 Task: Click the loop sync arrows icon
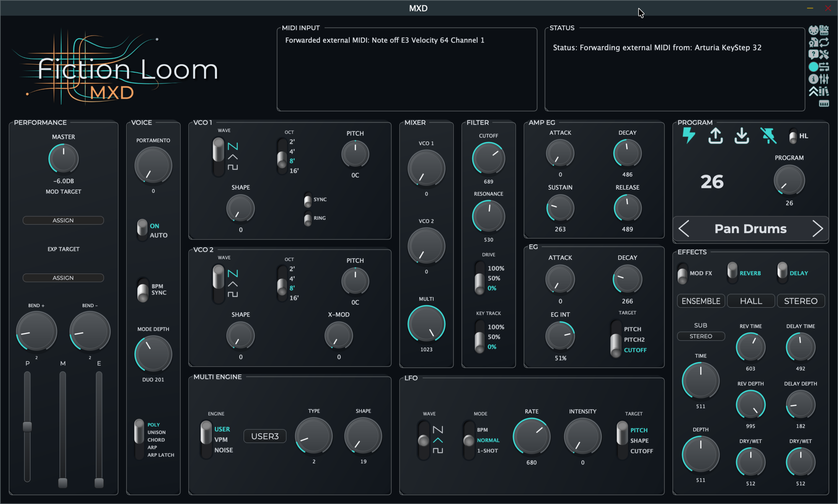pos(824,43)
